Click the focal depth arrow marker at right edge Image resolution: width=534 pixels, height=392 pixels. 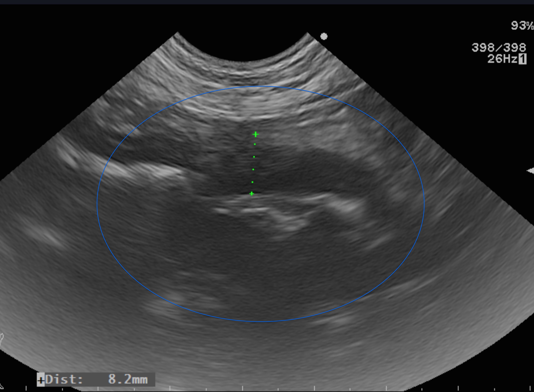click(531, 171)
